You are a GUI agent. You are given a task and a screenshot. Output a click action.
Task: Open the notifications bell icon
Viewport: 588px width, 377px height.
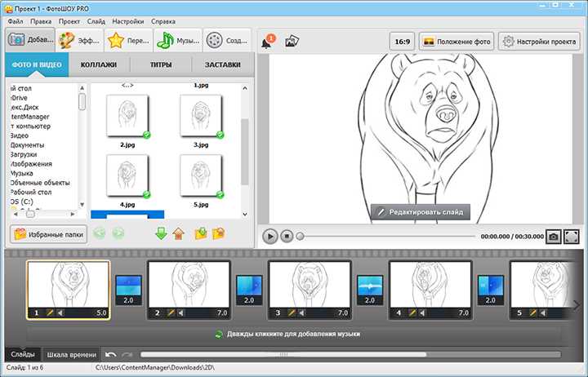coord(268,42)
